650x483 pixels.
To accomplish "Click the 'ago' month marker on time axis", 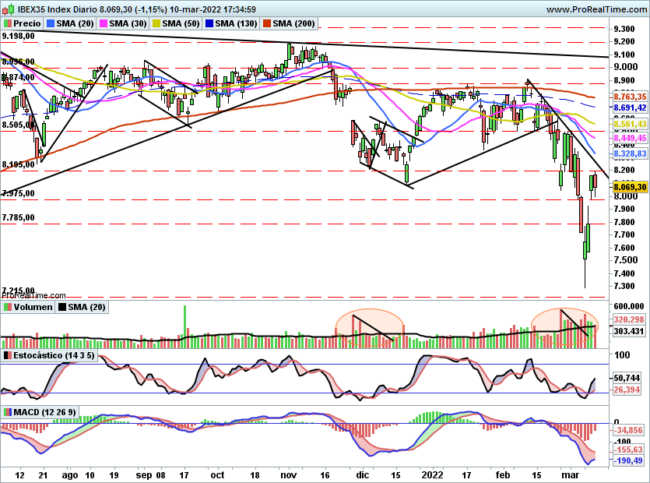I will (x=70, y=475).
